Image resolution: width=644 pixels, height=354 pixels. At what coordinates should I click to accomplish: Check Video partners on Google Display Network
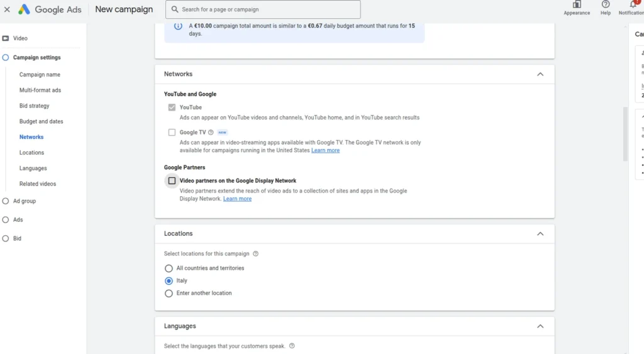[172, 180]
